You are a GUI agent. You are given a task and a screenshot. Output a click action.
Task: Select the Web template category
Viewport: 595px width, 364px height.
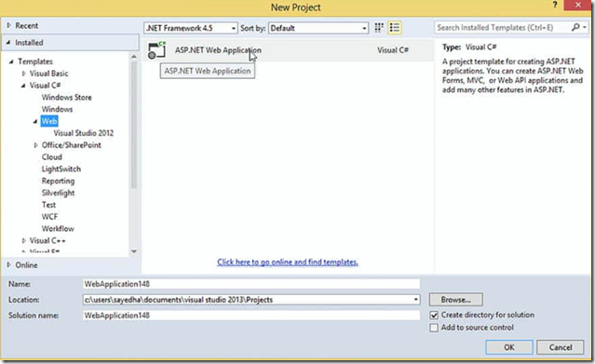click(x=49, y=121)
